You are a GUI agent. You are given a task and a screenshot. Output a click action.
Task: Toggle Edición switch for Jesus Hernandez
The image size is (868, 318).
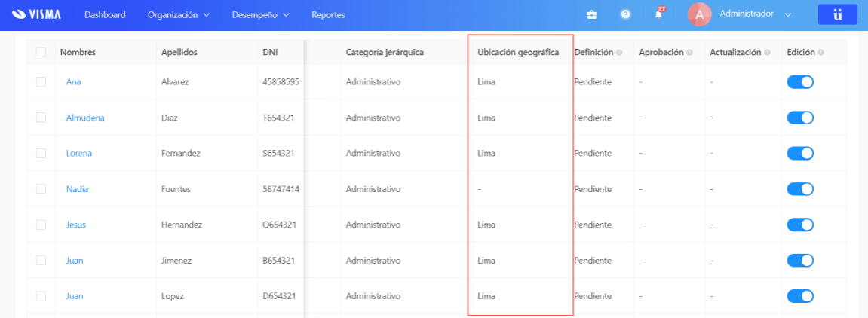800,225
